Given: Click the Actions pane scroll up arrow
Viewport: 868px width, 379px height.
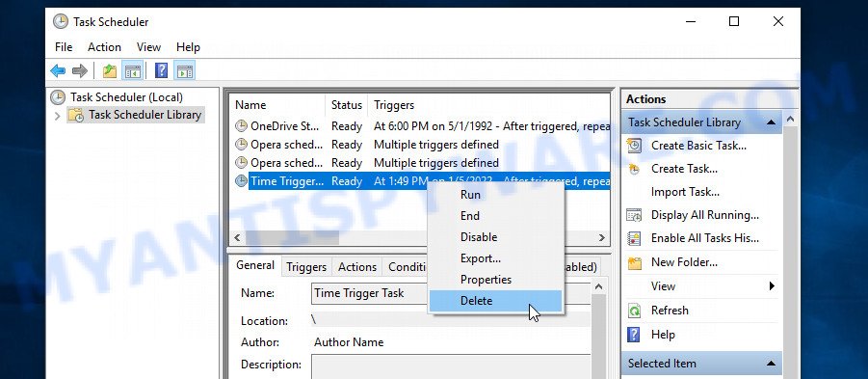Looking at the screenshot, I should [791, 119].
